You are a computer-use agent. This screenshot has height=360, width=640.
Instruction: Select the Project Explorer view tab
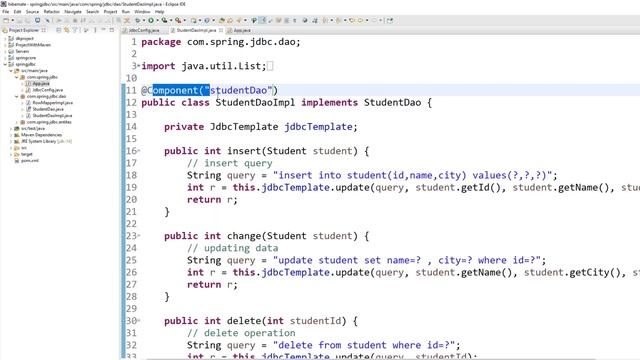24,30
